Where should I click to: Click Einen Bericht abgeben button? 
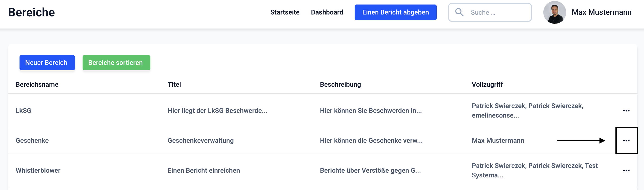pos(395,12)
